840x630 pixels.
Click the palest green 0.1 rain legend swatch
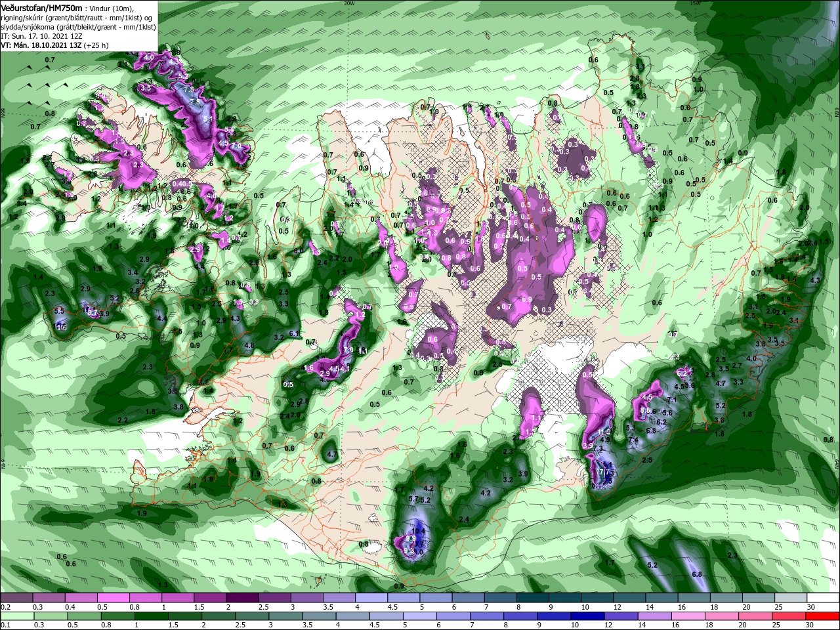[x=17, y=616]
